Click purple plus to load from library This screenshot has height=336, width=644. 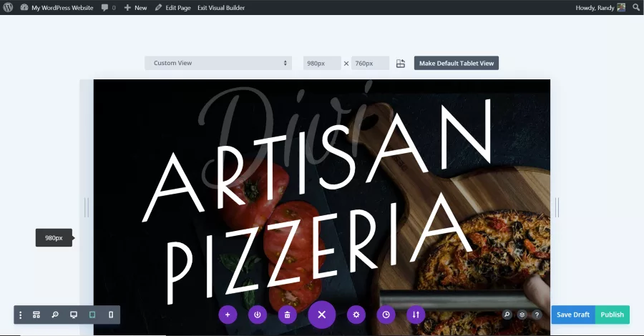coord(228,315)
